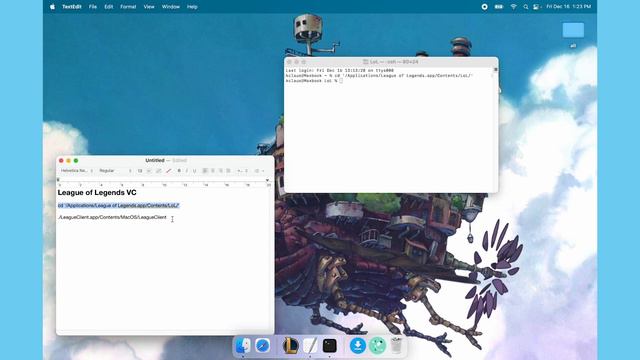The width and height of the screenshot is (640, 360).
Task: Toggle underline formatting in TextEdit
Action: (194, 171)
